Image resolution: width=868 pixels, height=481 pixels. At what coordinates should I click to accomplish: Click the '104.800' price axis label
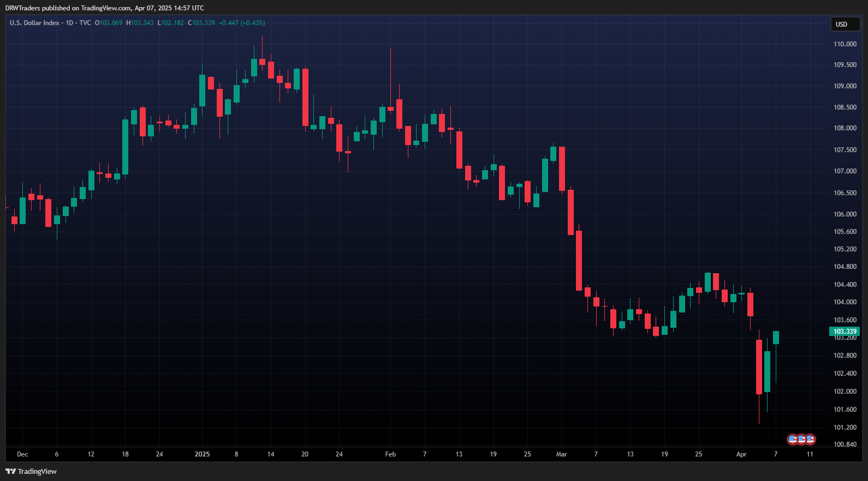point(845,267)
